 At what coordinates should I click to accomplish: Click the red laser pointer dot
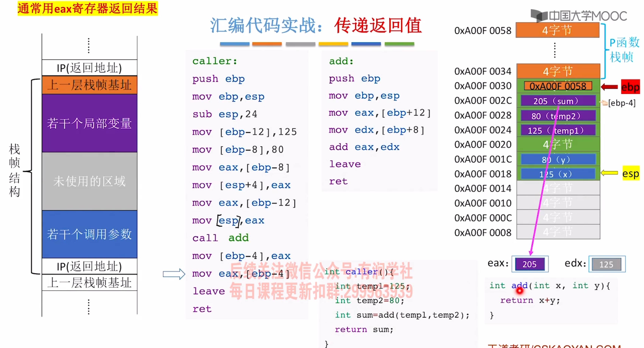click(519, 291)
